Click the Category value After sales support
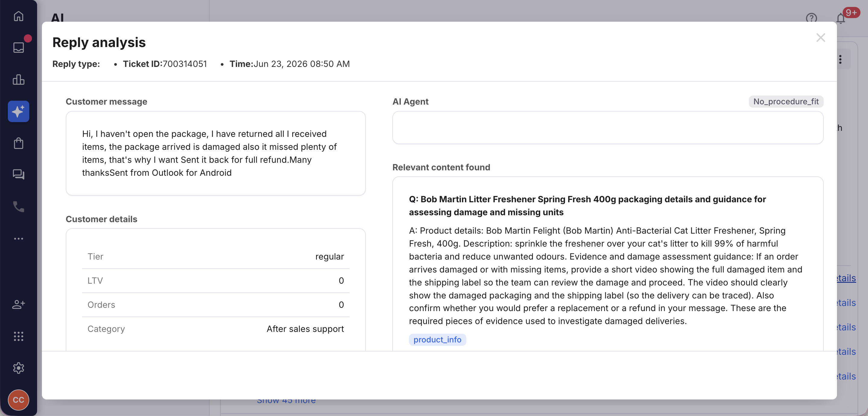Screen dimensions: 868x416 [305, 329]
